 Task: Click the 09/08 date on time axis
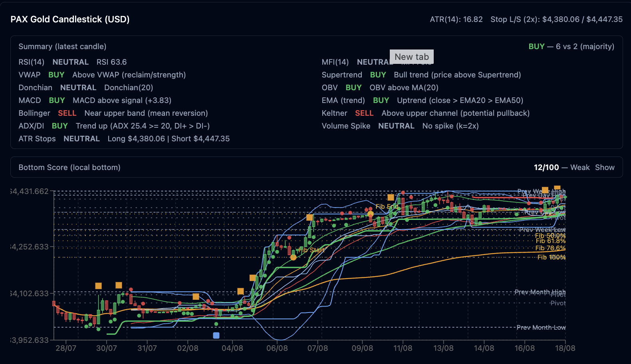[362, 348]
